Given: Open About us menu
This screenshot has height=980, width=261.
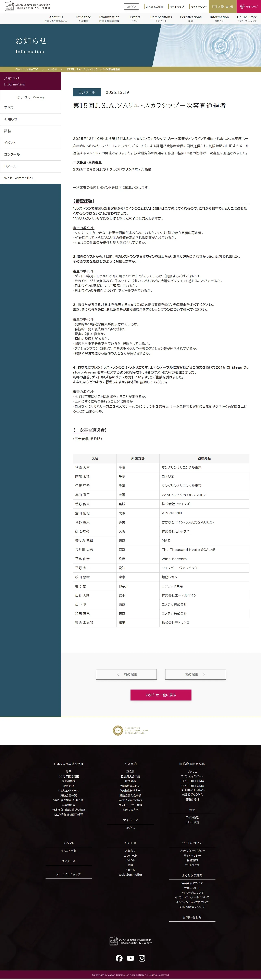Looking at the screenshot, I should (56, 19).
